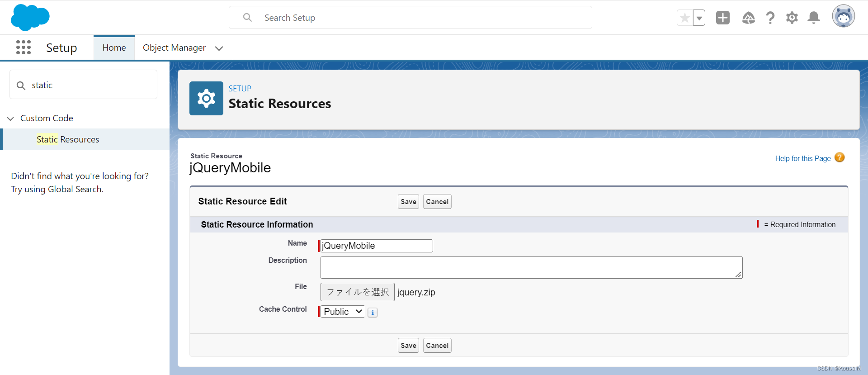Expand the Object Manager chevron menu
This screenshot has width=868, height=375.
219,48
